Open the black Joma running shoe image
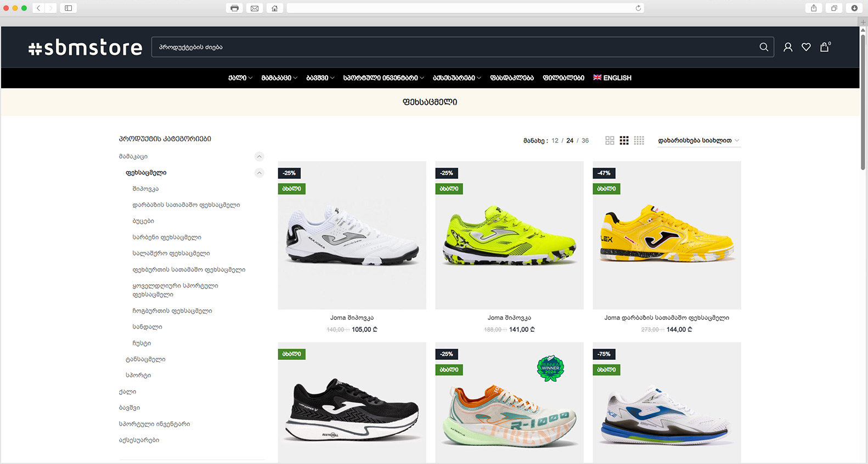Image resolution: width=868 pixels, height=464 pixels. tap(352, 403)
